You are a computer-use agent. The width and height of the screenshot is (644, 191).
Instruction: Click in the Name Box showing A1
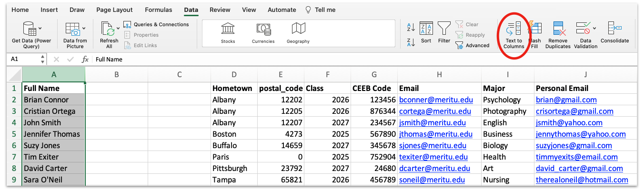24,60
